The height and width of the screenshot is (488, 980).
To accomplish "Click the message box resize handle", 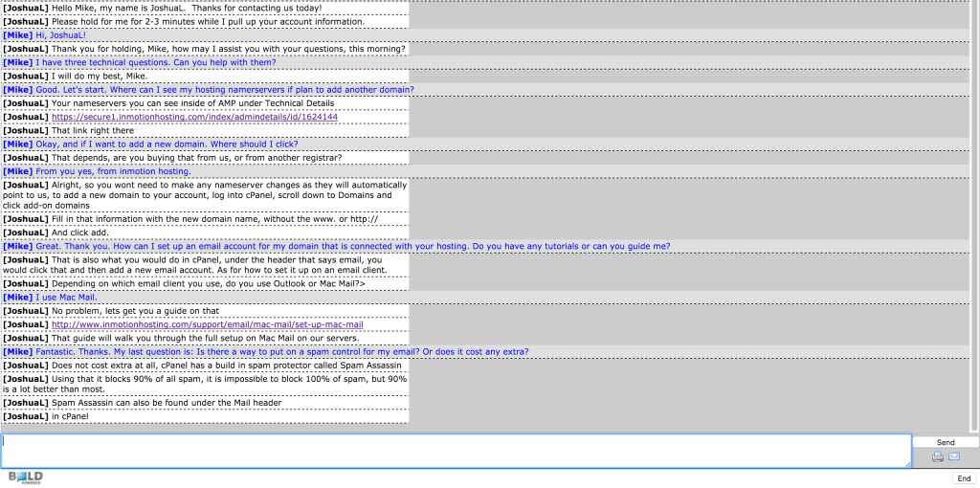I will (x=905, y=463).
